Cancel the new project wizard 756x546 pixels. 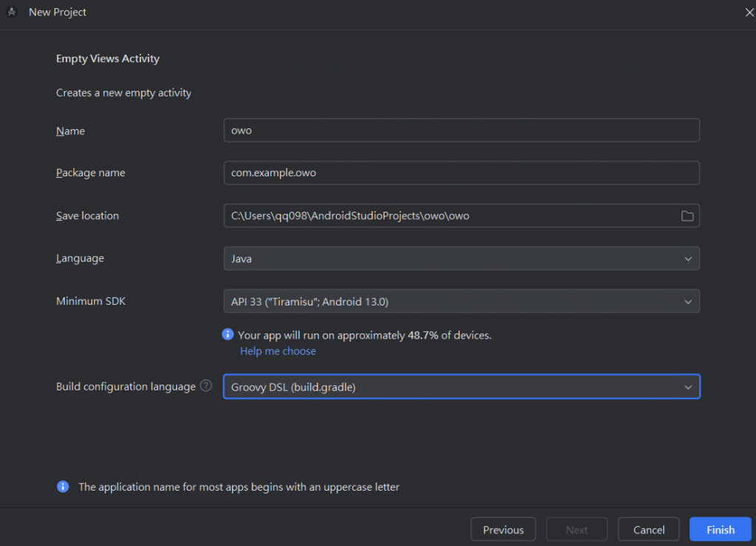pos(649,530)
